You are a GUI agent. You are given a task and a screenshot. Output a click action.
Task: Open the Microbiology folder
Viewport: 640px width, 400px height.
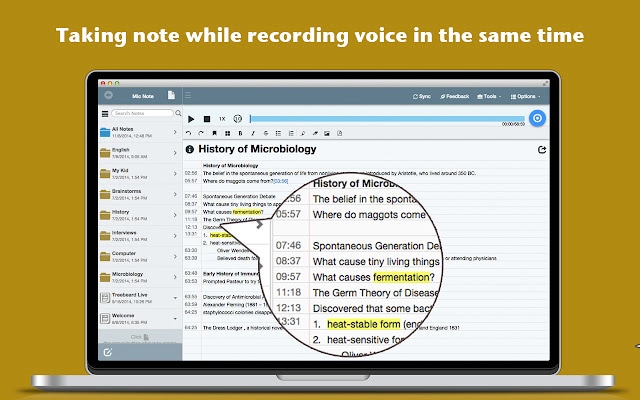(x=140, y=277)
